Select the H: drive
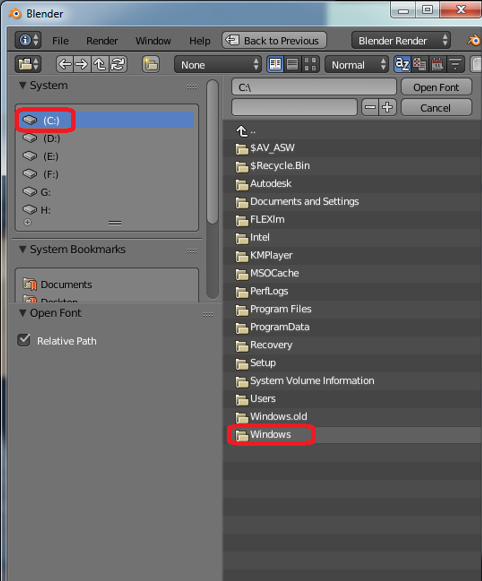Screen dimensions: 482x581 pos(106,210)
